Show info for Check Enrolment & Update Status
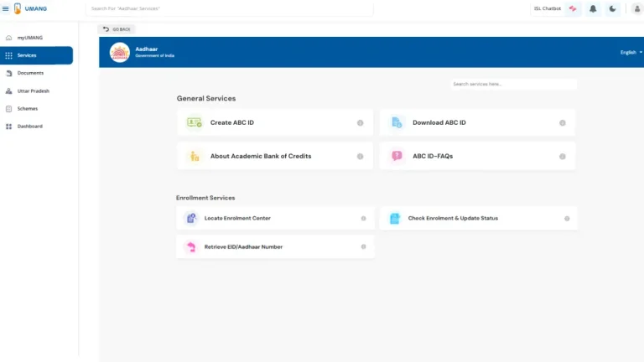 tap(567, 219)
